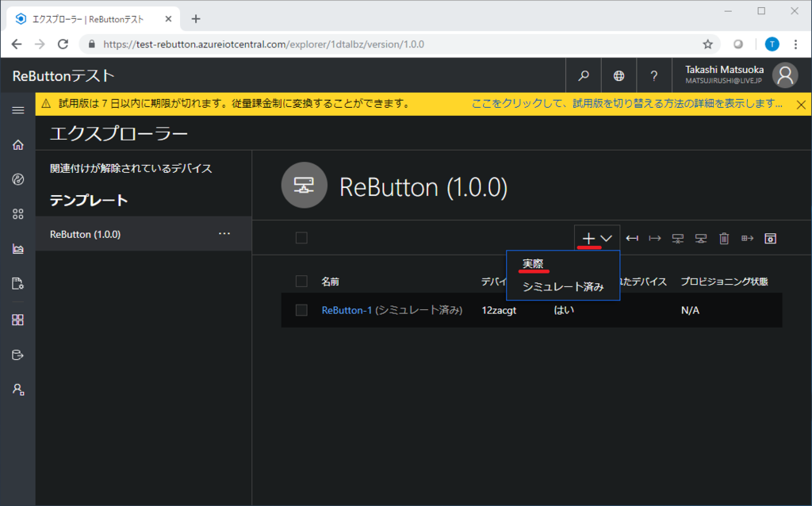Open the ReButton (1.0.0) ellipsis menu
Screen dimensions: 812x506
click(224, 233)
